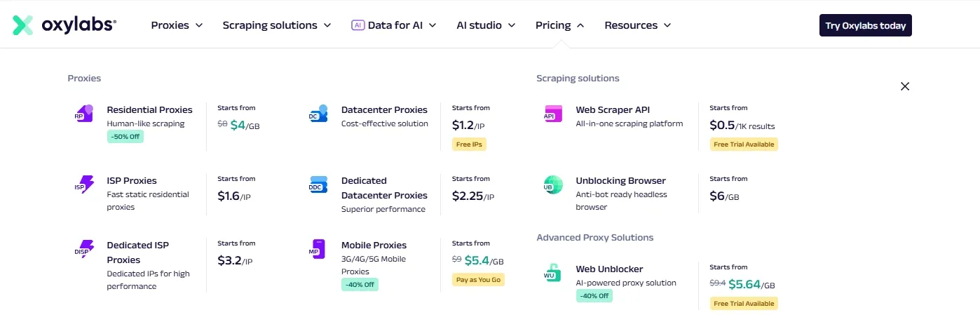Expand the Resources dropdown menu
The width and height of the screenshot is (980, 336).
[637, 25]
